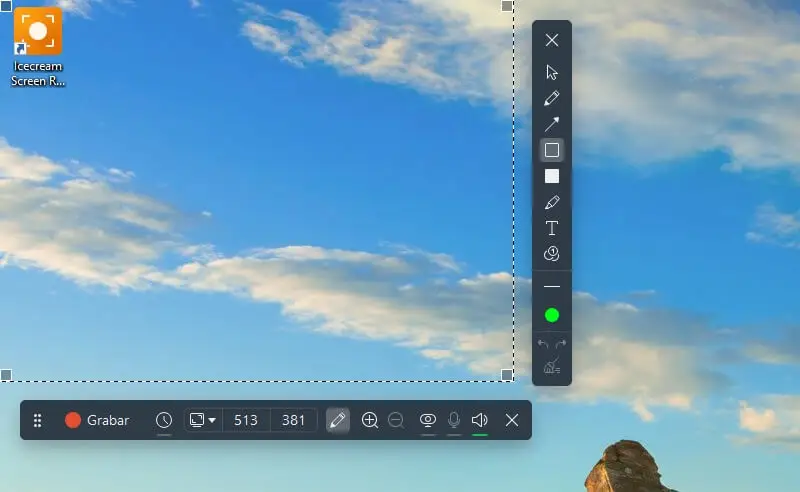This screenshot has width=800, height=492.
Task: Select the text tool
Action: coord(552,228)
